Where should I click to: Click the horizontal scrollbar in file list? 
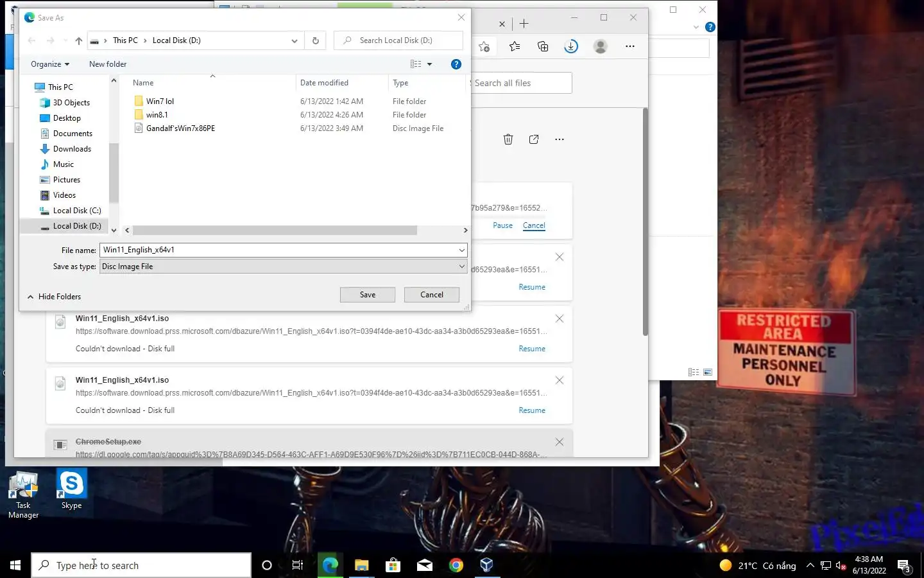[x=275, y=230]
